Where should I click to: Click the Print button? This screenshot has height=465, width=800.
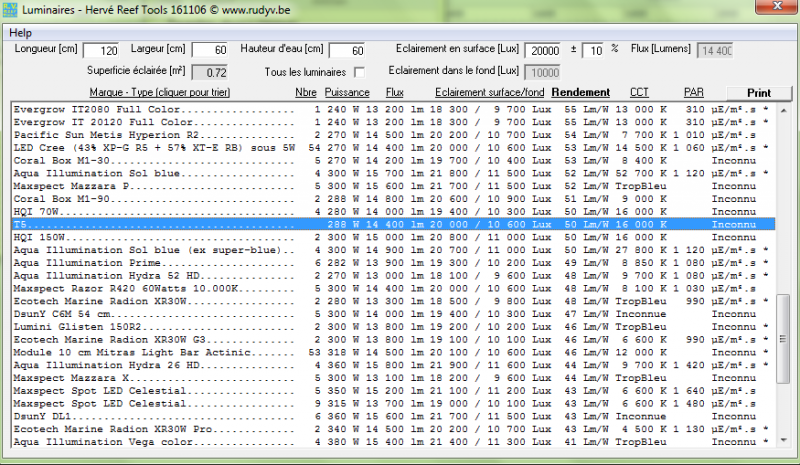point(759,93)
